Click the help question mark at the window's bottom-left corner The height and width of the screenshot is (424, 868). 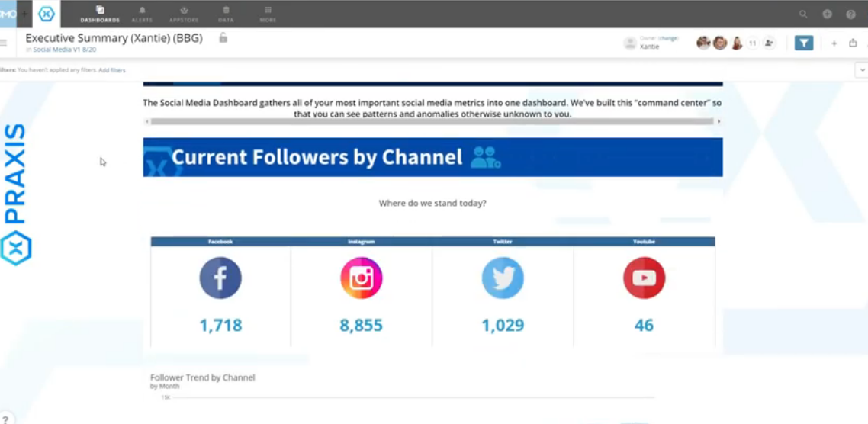click(5, 419)
